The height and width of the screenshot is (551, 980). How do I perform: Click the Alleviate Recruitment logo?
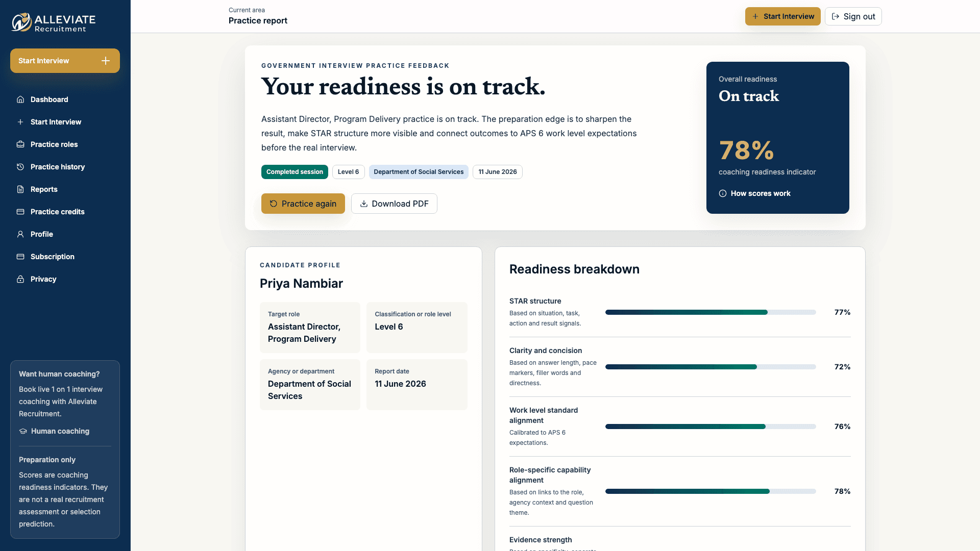pyautogui.click(x=54, y=22)
